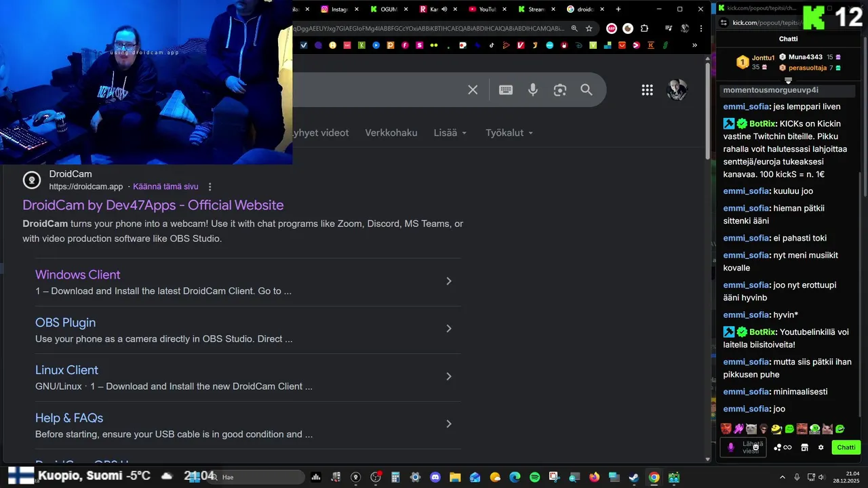Open the Kick chat shop icon
This screenshot has width=868, height=488.
click(x=804, y=447)
